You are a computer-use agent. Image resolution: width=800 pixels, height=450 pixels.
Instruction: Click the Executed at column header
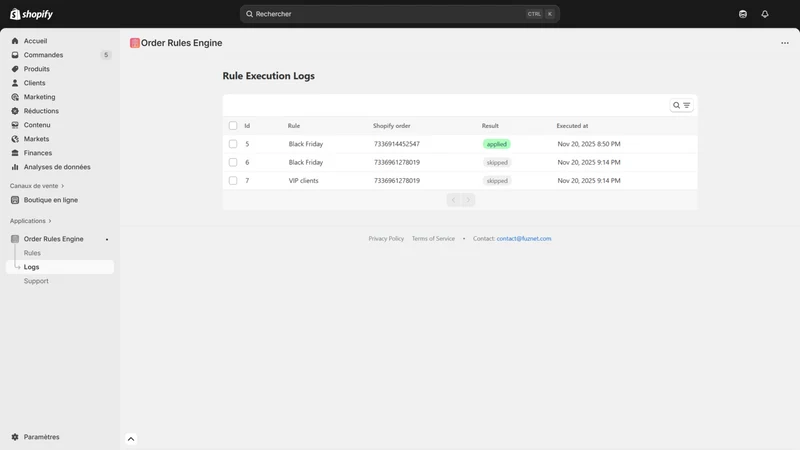[x=572, y=126]
